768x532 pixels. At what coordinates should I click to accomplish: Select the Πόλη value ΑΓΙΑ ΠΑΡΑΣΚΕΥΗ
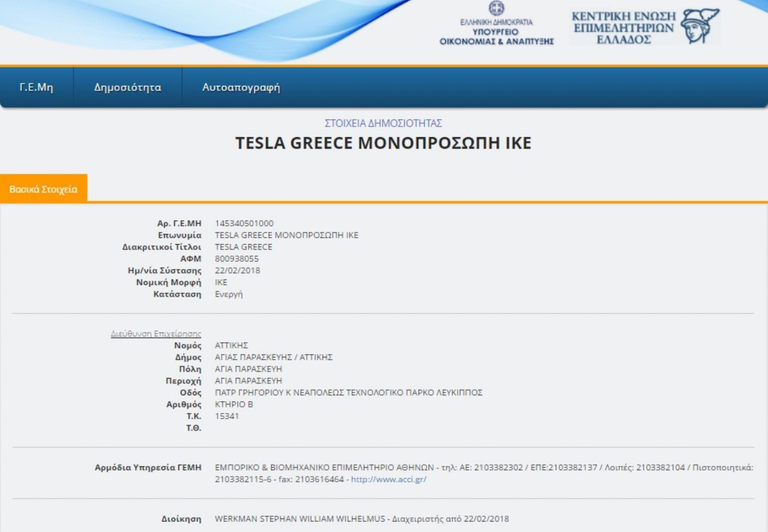(x=248, y=369)
